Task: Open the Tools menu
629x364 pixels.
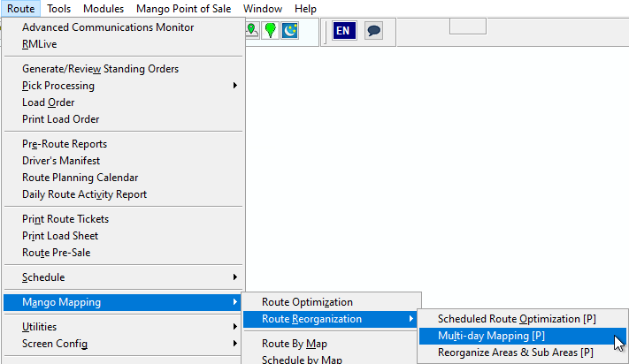Action: click(58, 9)
